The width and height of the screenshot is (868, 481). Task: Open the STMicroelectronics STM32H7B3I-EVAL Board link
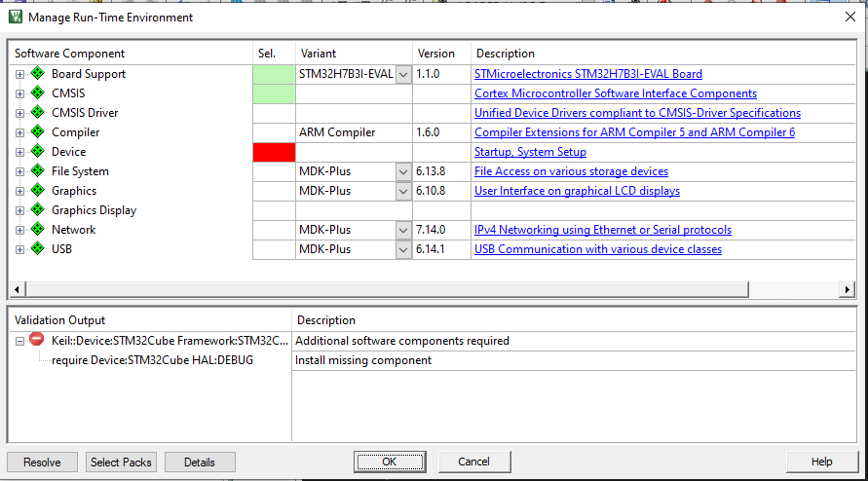coord(587,74)
